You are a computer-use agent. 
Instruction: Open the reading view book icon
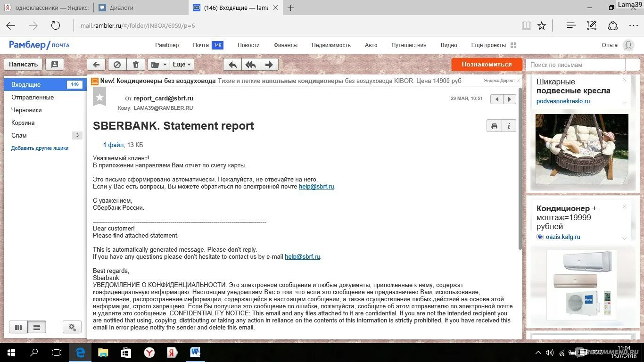pyautogui.click(x=527, y=25)
